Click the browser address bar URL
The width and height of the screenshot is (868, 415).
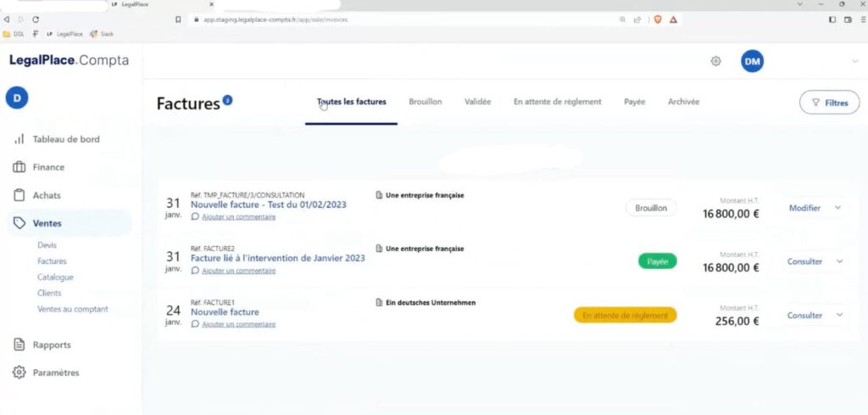[x=275, y=20]
